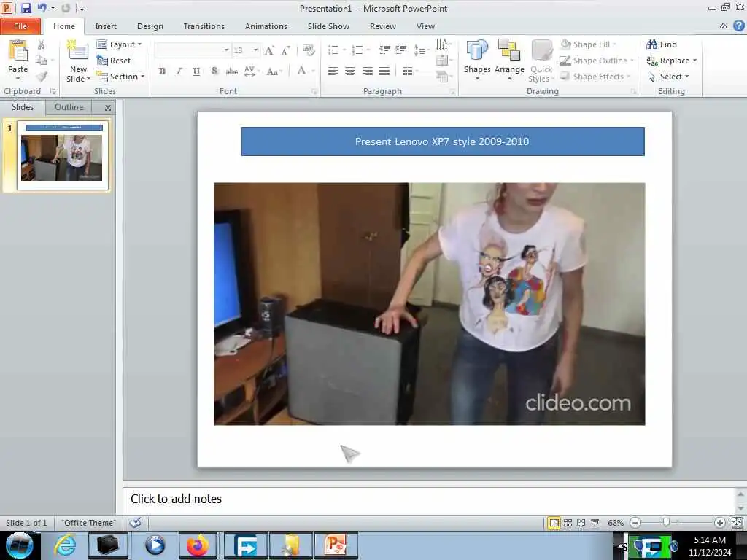Click the Save icon in quick access toolbar
This screenshot has width=747, height=560.
26,8
